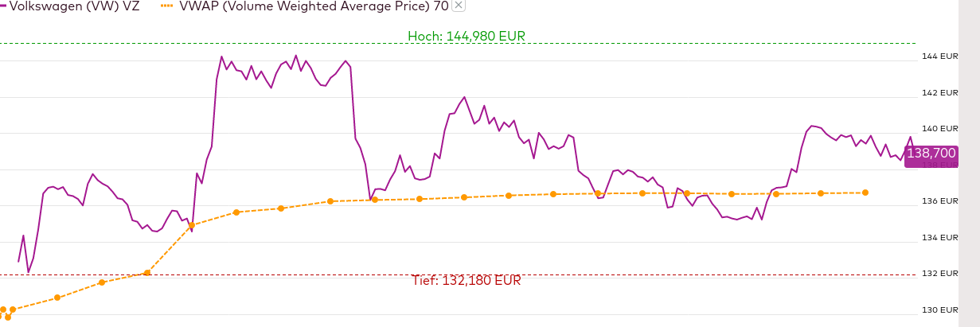Click the 142 EUR axis label
Viewport: 980px width, 327px height.
click(x=939, y=93)
